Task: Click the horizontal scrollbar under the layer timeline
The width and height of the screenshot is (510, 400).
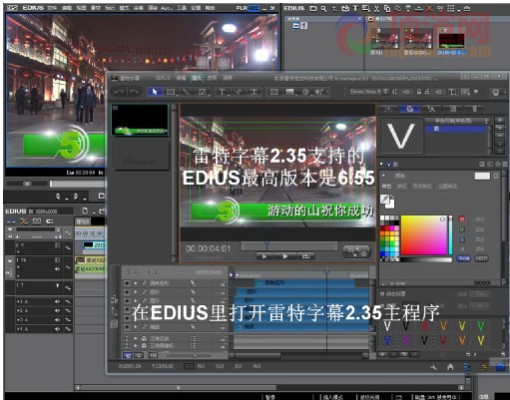Action: [298, 355]
